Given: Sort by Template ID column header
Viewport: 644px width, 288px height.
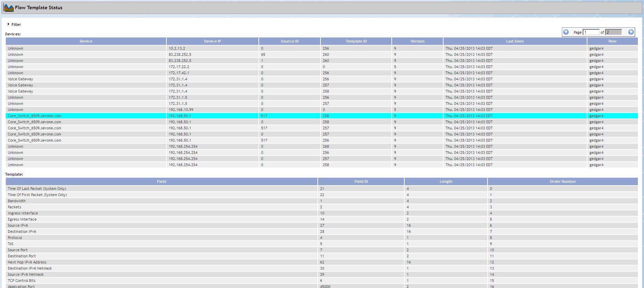Looking at the screenshot, I should click(356, 41).
